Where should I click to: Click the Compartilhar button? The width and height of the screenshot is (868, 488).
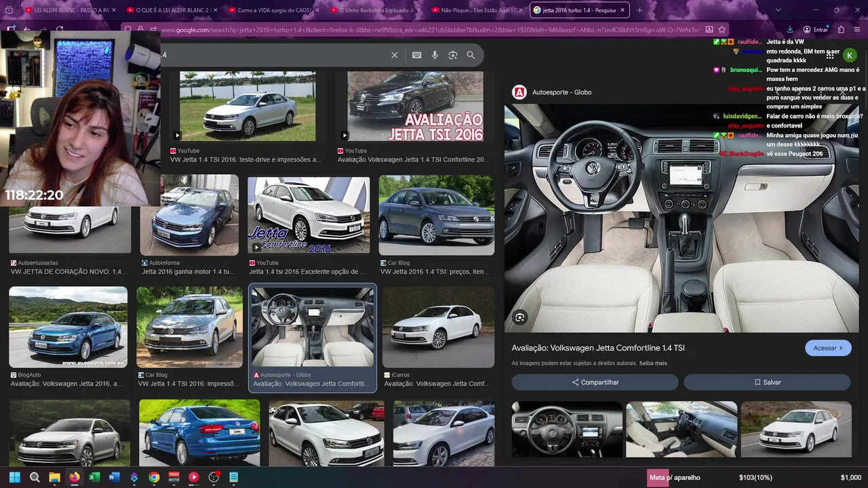coord(595,382)
